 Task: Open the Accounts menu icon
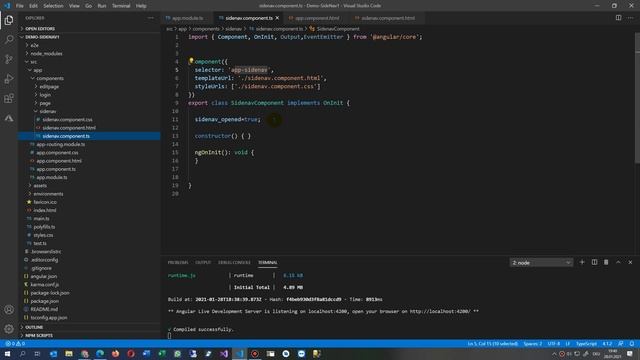(9, 309)
